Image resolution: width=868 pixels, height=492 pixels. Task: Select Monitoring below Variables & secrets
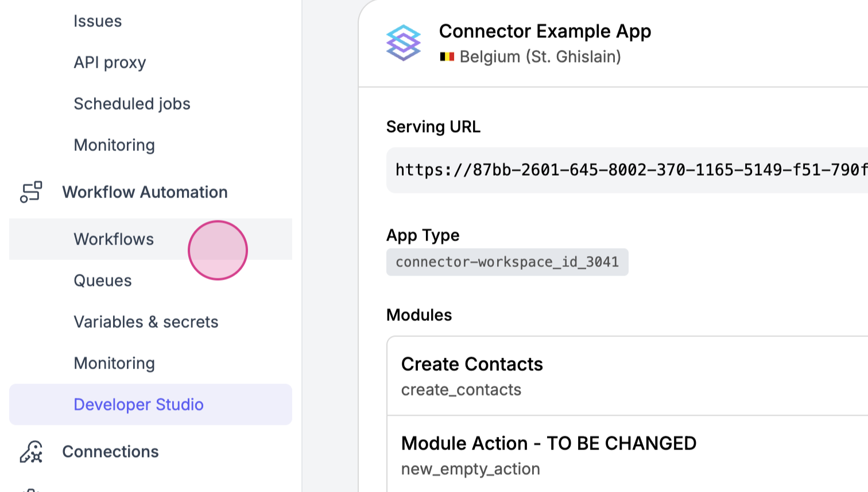pyautogui.click(x=114, y=363)
